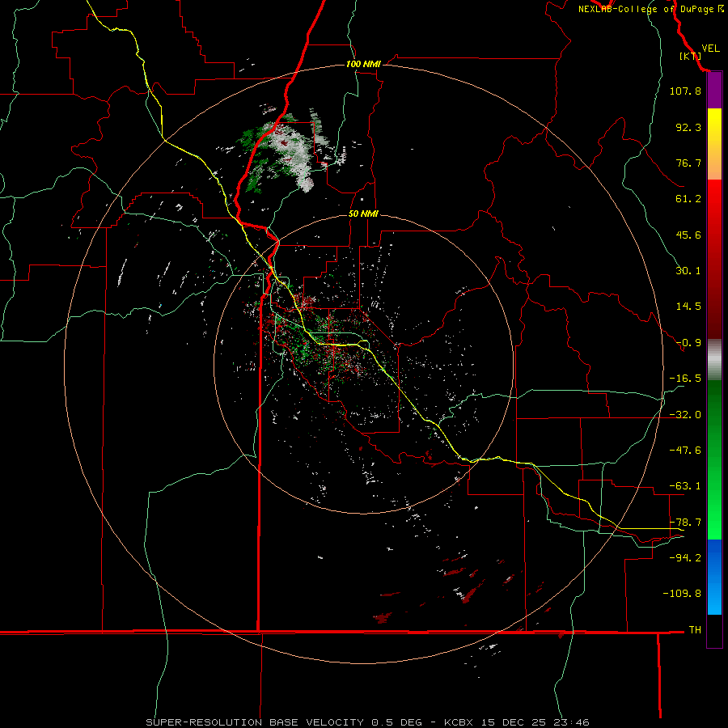Image resolution: width=728 pixels, height=728 pixels.
Task: Click the 15 DEC 25 23:46 timestamp
Action: (535, 722)
